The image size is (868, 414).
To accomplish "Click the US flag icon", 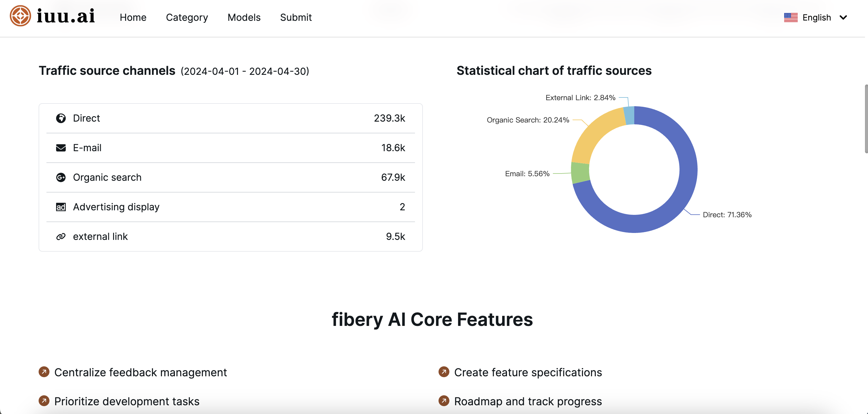I will 790,18.
